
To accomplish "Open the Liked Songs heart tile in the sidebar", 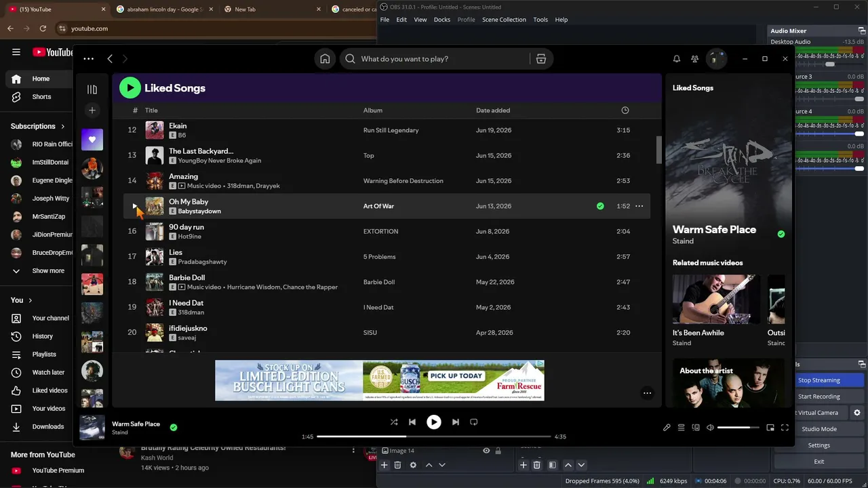I will tap(92, 140).
